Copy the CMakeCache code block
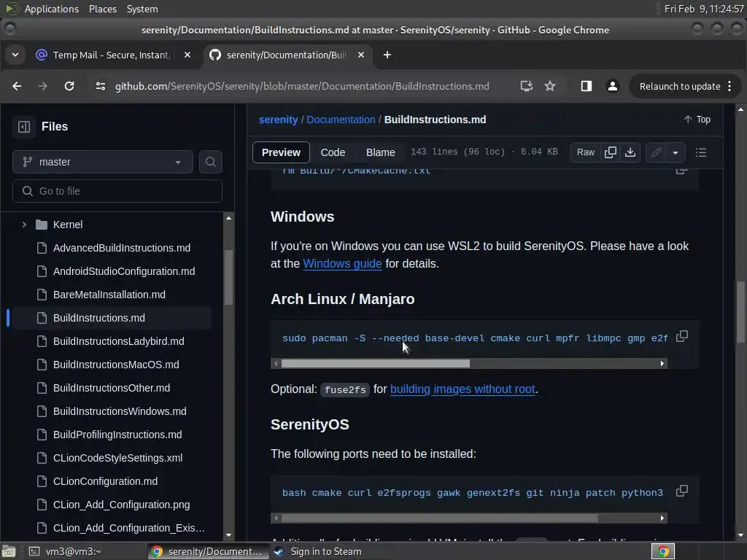 [682, 171]
